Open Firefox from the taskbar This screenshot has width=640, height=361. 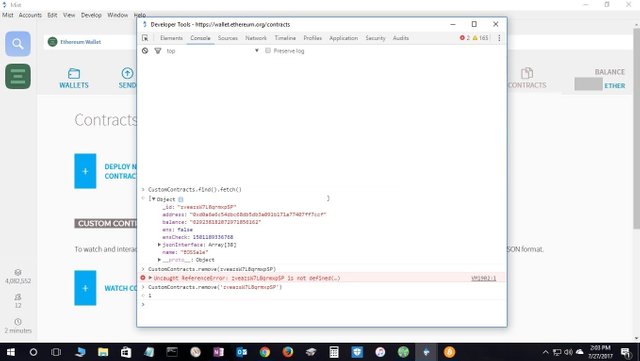pos(287,352)
